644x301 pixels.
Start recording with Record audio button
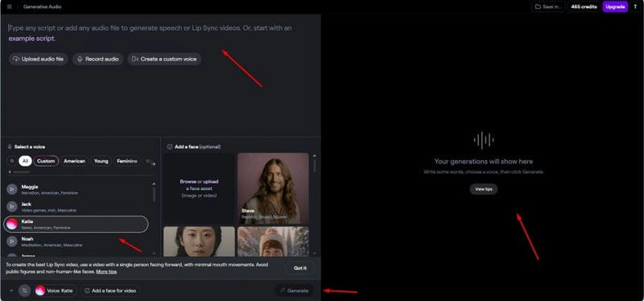click(97, 59)
